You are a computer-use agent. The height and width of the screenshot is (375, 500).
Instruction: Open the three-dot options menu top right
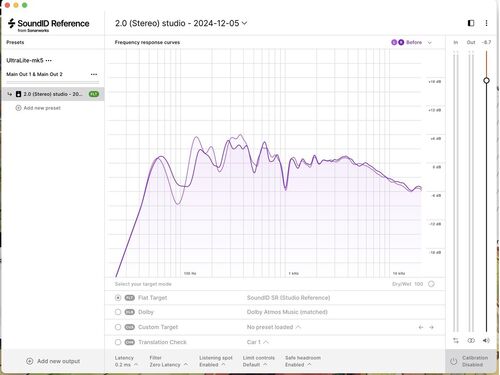click(x=486, y=23)
